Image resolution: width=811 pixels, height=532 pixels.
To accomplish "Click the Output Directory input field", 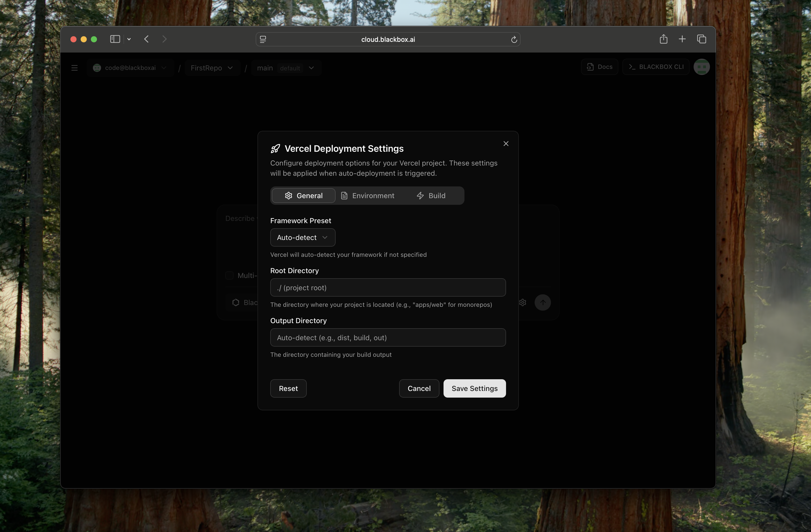I will (388, 337).
